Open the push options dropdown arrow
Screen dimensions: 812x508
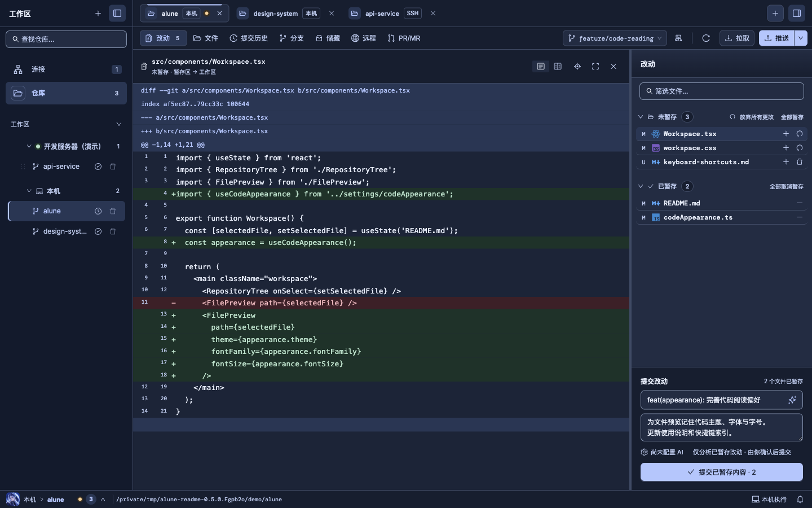click(x=801, y=38)
